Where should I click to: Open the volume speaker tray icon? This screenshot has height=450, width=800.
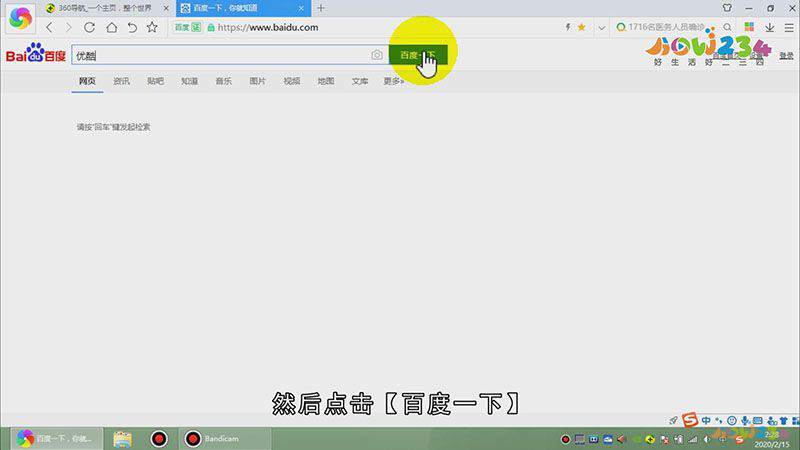pyautogui.click(x=707, y=439)
